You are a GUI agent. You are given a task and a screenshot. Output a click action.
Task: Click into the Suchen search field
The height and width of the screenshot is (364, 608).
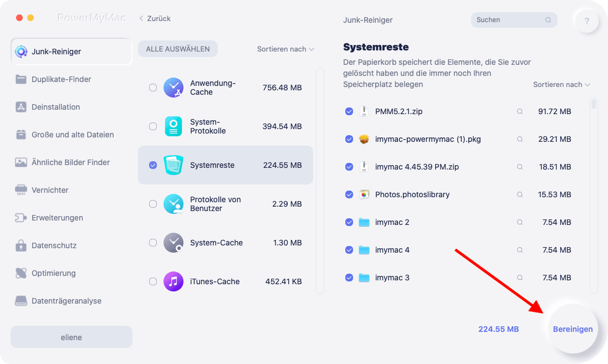point(514,20)
